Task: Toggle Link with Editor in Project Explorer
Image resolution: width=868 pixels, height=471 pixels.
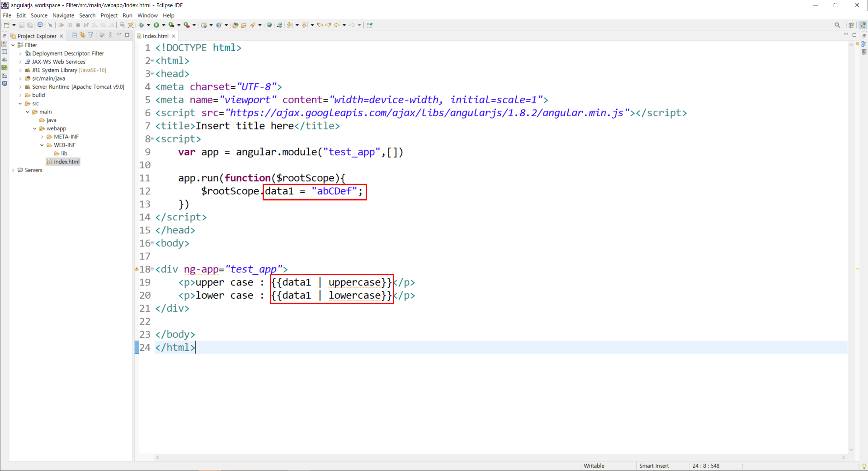Action: point(83,35)
